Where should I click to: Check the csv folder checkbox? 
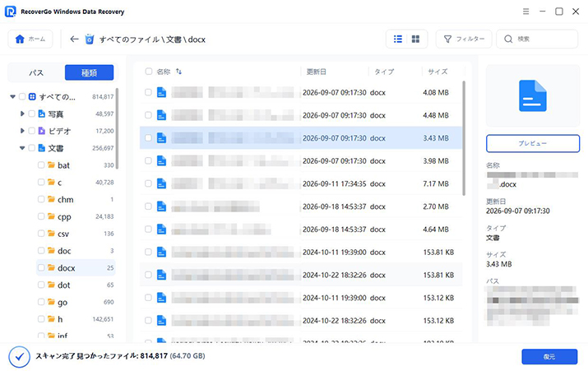tap(41, 234)
